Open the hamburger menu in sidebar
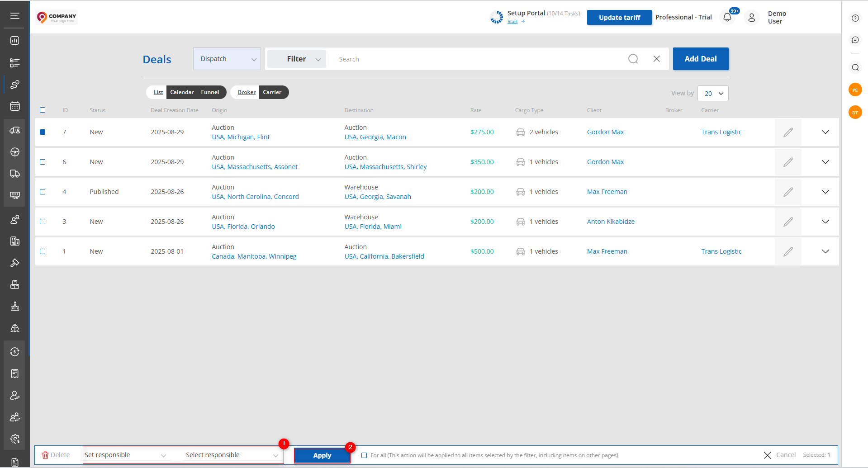Screen dimensions: 868x468 [x=15, y=16]
